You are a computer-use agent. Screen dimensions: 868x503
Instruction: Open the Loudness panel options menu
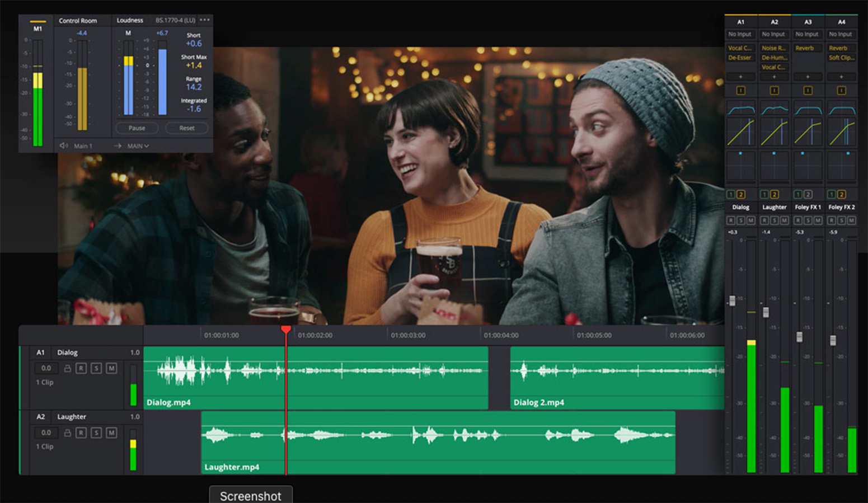[x=205, y=20]
